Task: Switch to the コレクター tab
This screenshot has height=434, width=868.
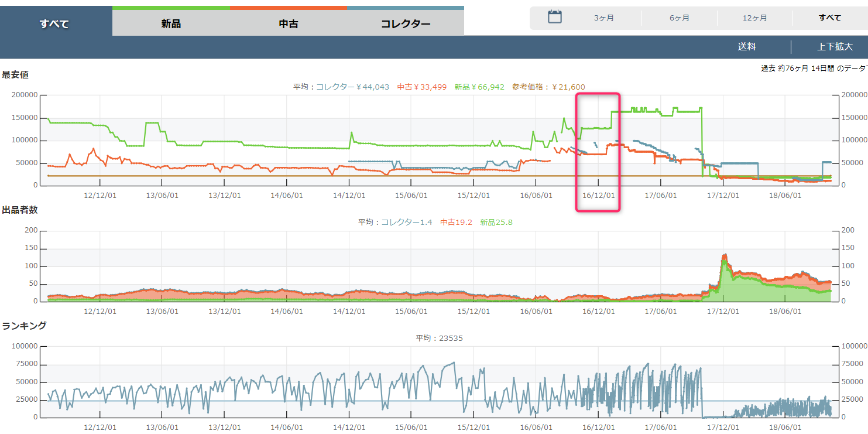Action: click(x=406, y=24)
